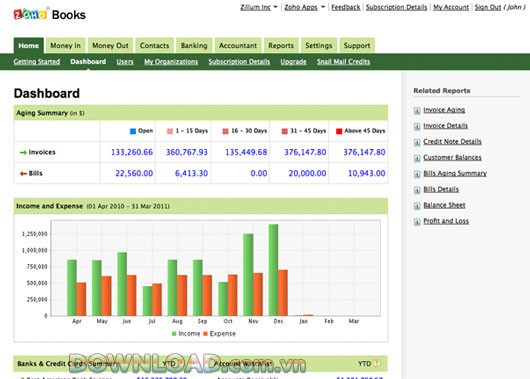Open the Bills Aging Summary report link
Image resolution: width=530 pixels, height=379 pixels.
point(455,173)
